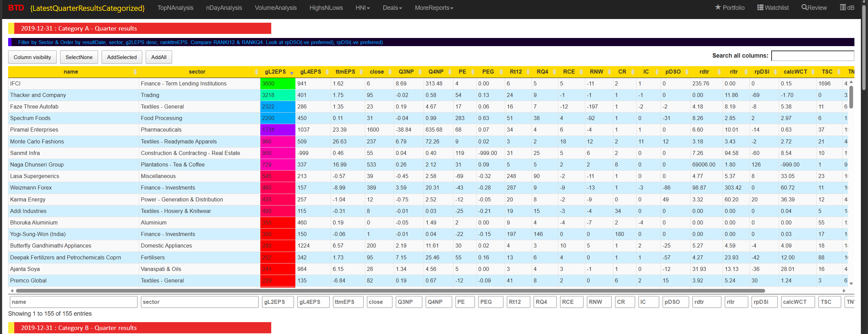Sort by name column arrows
This screenshot has height=334, width=868.
[135, 72]
